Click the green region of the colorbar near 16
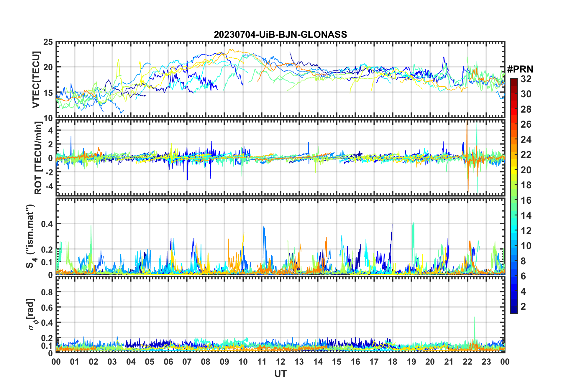561x392 pixels. (x=514, y=200)
